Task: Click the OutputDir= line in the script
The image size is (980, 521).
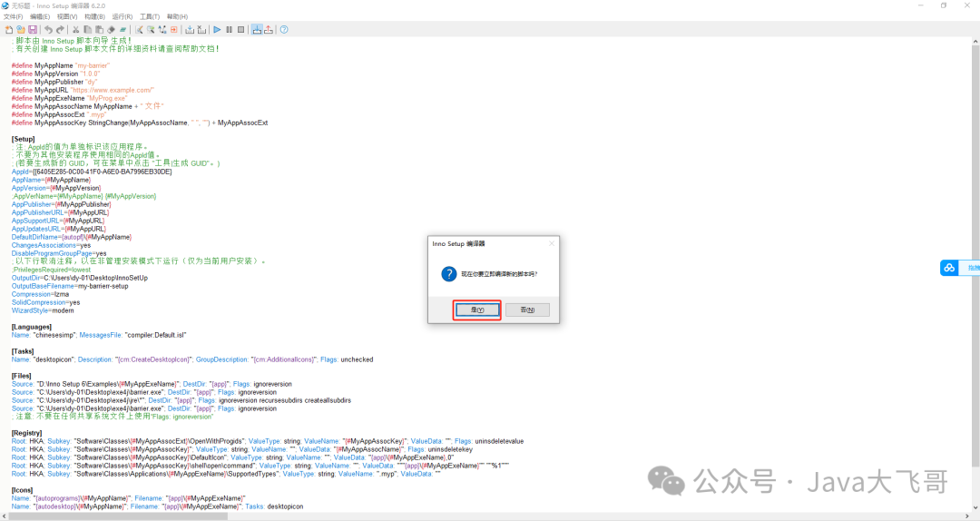Action: coord(79,278)
